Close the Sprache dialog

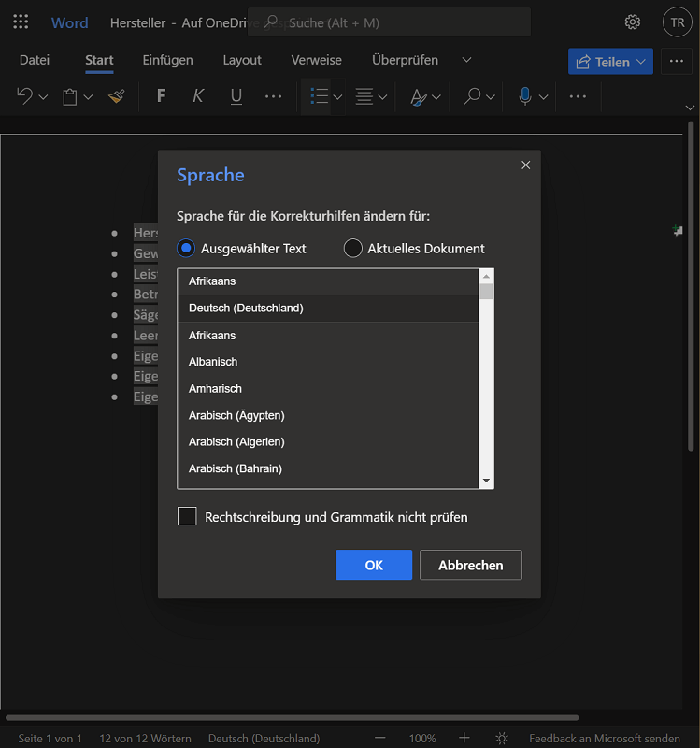click(x=525, y=165)
